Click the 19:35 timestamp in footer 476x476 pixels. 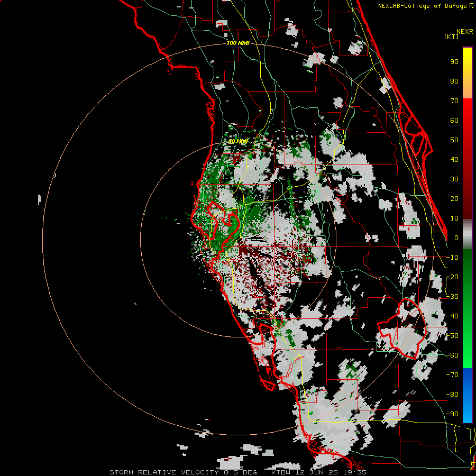[x=355, y=472]
